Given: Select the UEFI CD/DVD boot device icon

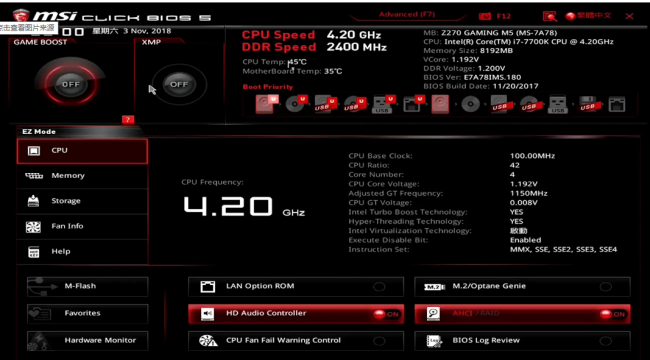Looking at the screenshot, I should pos(297,104).
